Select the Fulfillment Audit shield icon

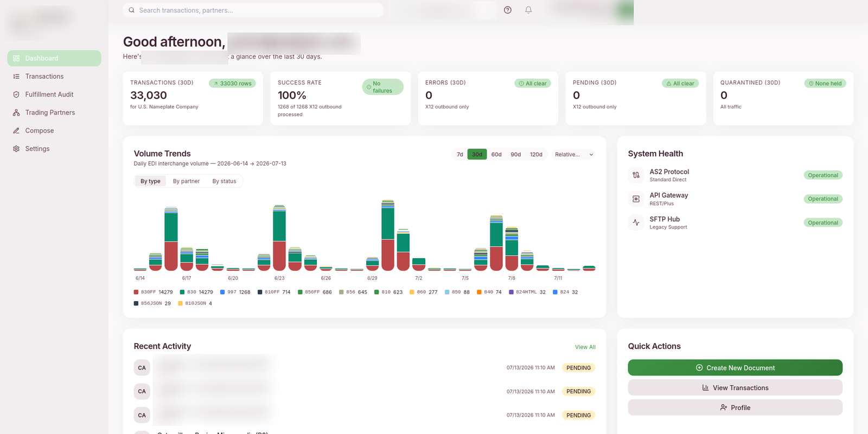pyautogui.click(x=16, y=94)
